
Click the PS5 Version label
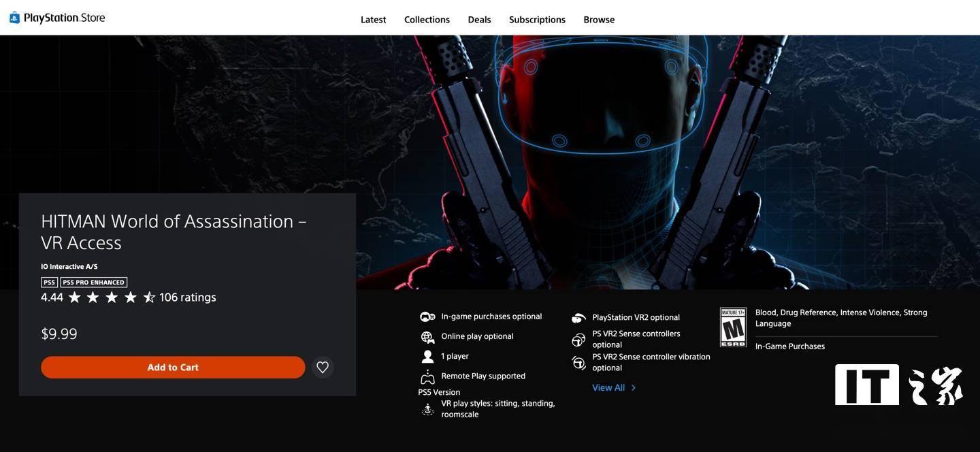(x=439, y=393)
